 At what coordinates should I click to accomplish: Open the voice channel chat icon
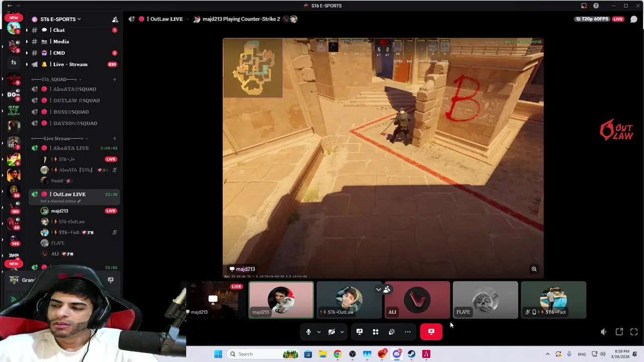point(634,19)
